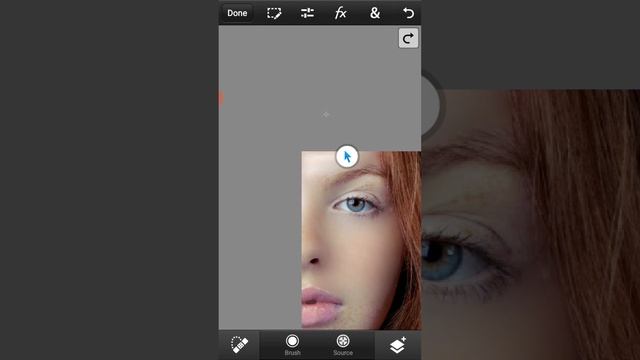The height and width of the screenshot is (360, 640).
Task: Open the Brush settings
Action: [292, 345]
